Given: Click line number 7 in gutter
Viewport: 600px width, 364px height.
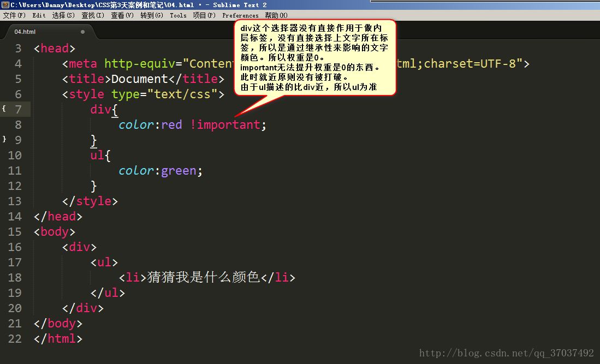Looking at the screenshot, I should pos(19,110).
